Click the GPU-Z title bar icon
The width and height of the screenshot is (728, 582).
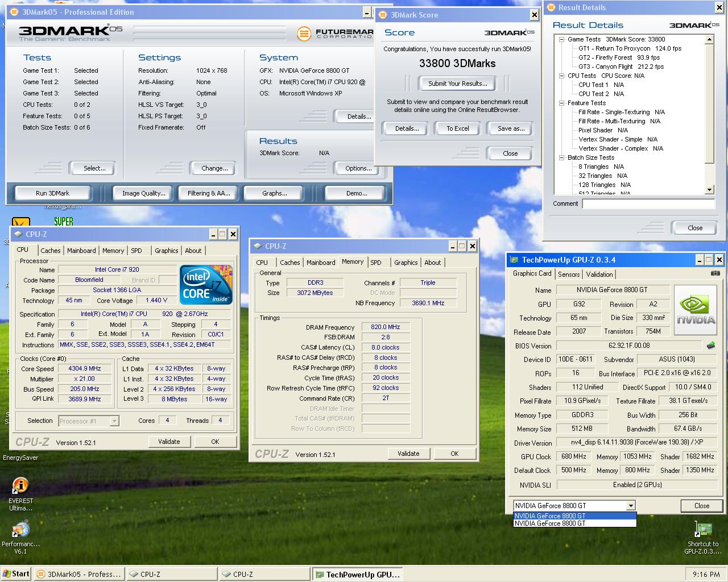click(x=514, y=260)
